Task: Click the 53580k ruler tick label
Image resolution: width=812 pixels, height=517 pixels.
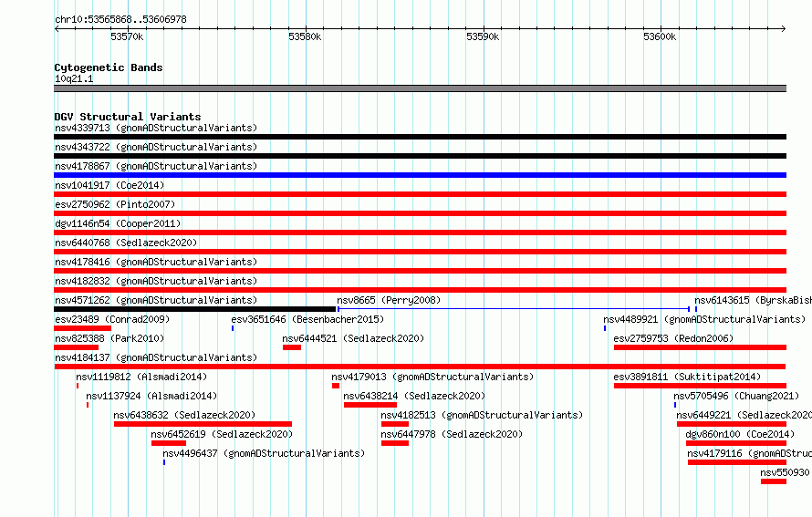Action: click(305, 36)
